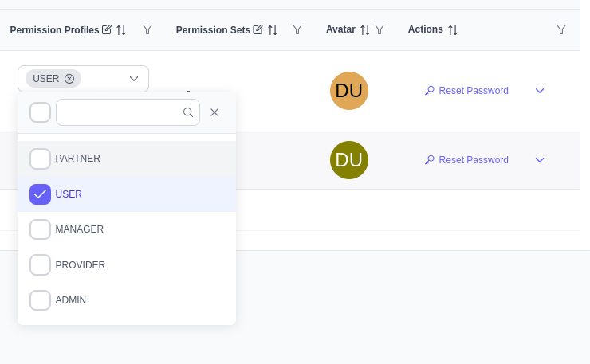Click the Permission Sets edit icon

click(x=258, y=29)
